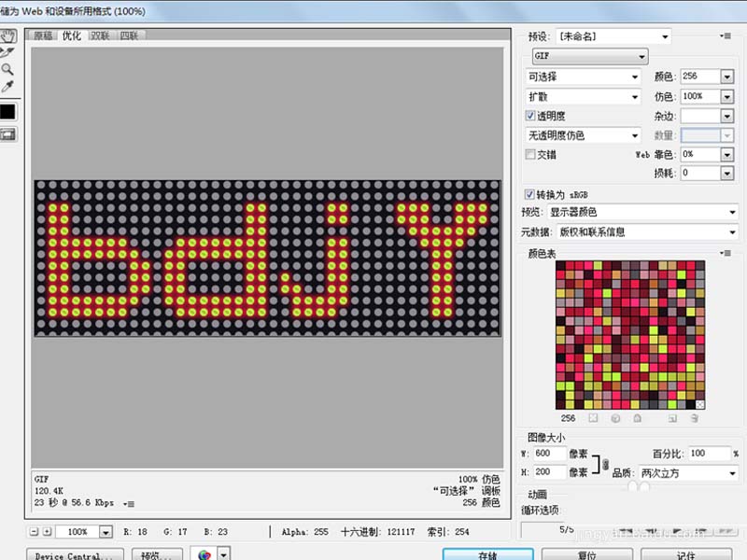747x560 pixels.
Task: Open the 损耗 lossy dropdown arrow
Action: coord(727,173)
